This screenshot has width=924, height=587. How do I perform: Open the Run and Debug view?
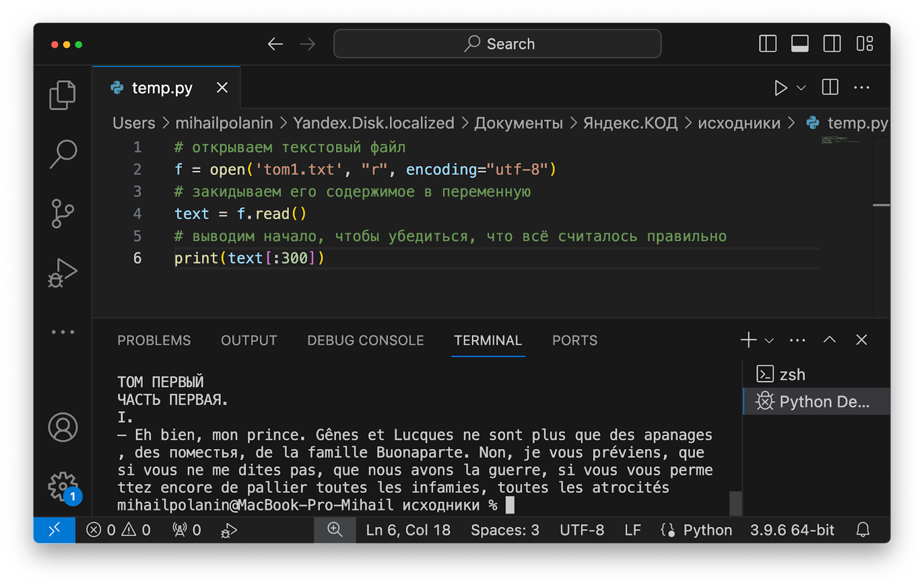click(x=62, y=271)
